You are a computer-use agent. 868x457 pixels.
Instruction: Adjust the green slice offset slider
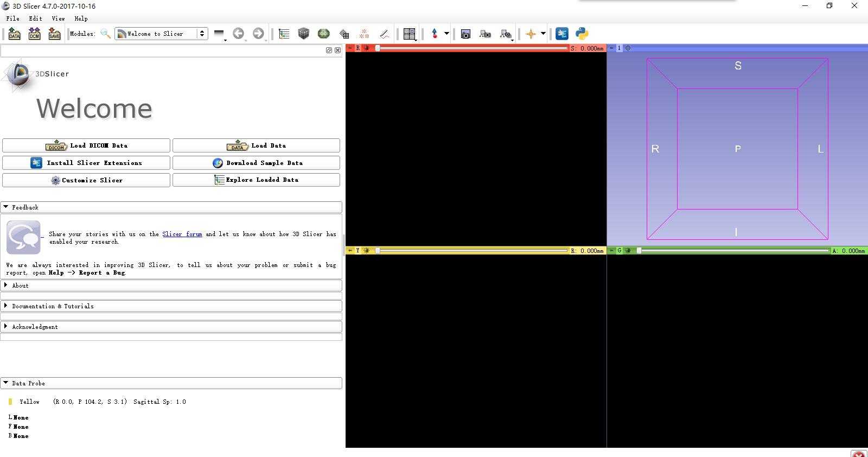(x=733, y=251)
